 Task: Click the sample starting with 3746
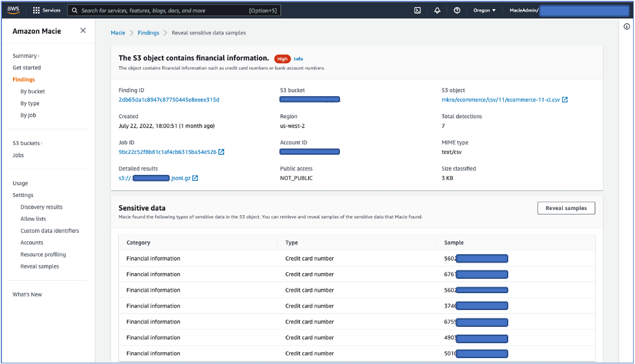tap(476, 306)
